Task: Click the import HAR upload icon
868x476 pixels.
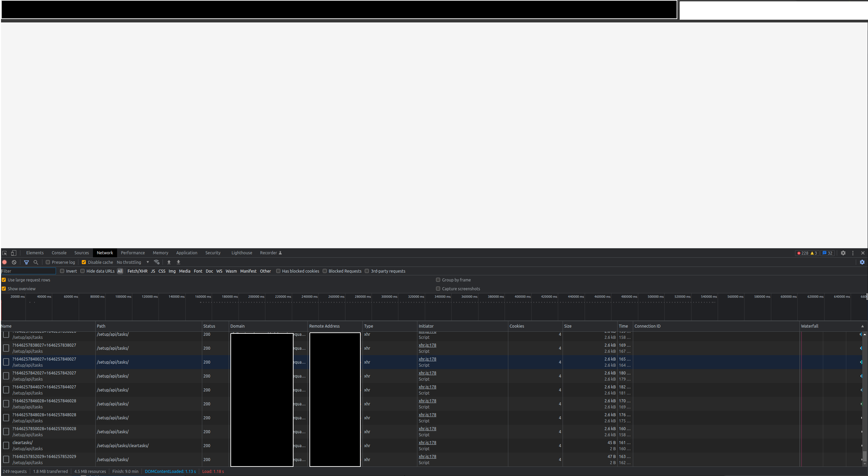Action: pyautogui.click(x=169, y=262)
